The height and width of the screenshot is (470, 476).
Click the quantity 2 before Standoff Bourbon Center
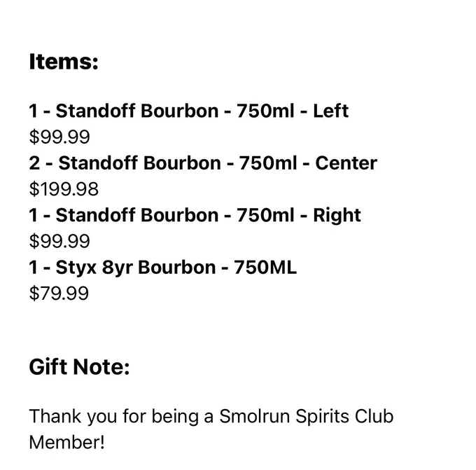(34, 163)
